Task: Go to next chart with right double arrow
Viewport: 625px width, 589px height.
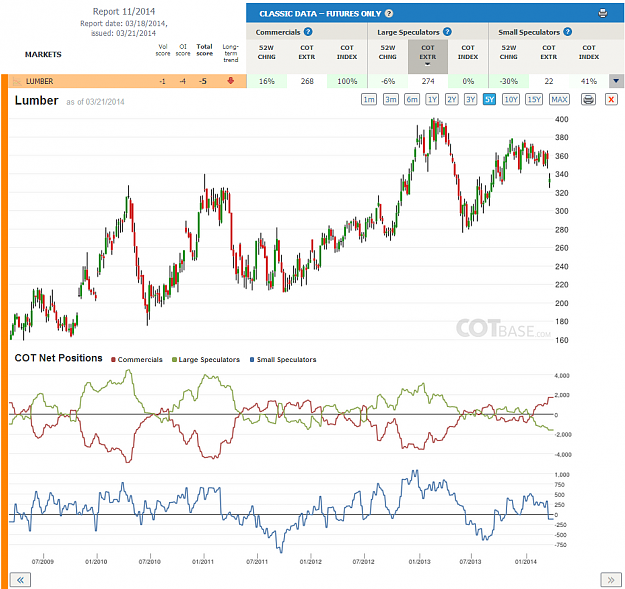Action: 611,580
